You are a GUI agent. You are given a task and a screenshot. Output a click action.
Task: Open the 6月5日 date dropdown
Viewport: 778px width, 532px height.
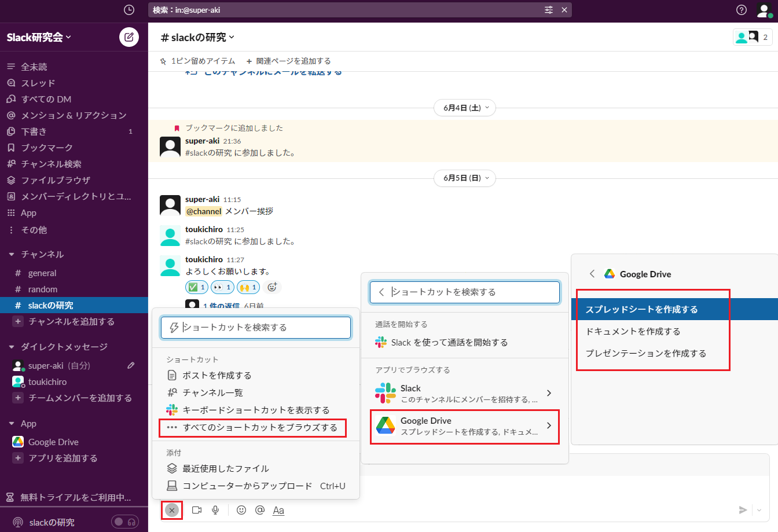point(465,178)
